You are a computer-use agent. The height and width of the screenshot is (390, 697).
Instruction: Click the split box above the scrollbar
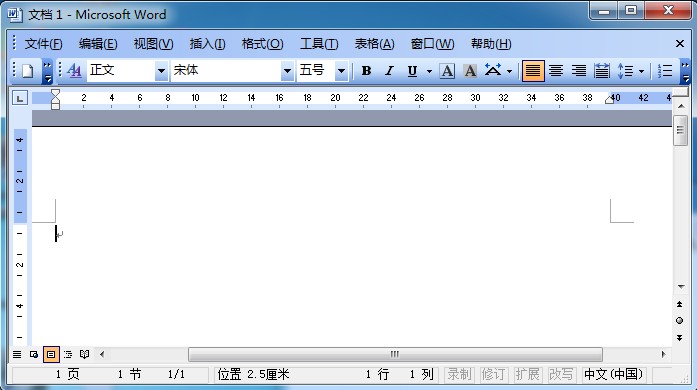(681, 92)
